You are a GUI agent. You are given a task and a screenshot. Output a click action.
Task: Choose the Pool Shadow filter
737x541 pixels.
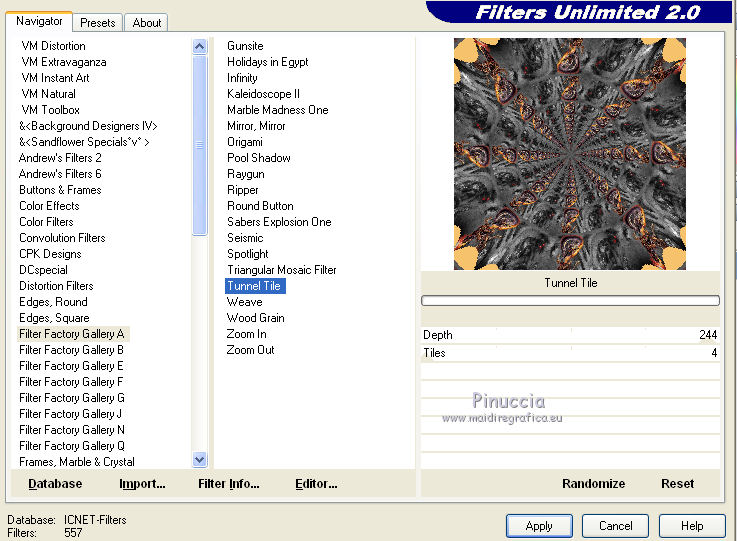[259, 158]
